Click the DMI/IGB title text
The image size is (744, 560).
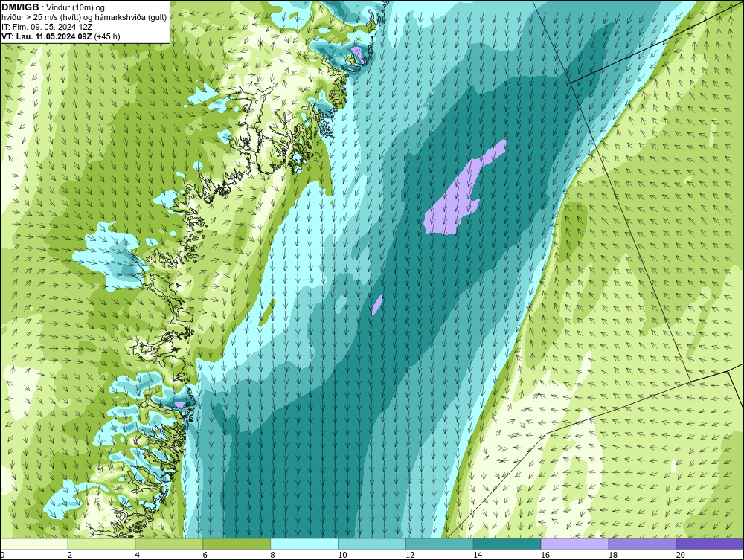tap(20, 7)
